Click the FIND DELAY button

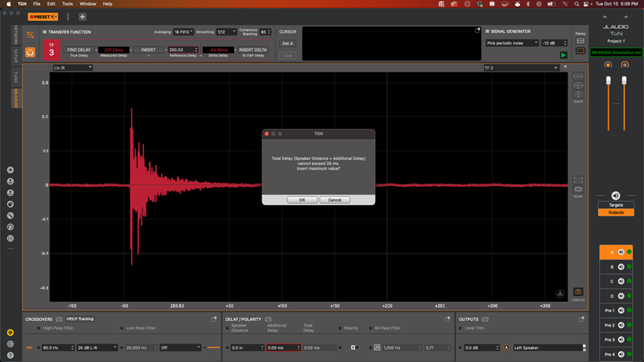tap(79, 50)
